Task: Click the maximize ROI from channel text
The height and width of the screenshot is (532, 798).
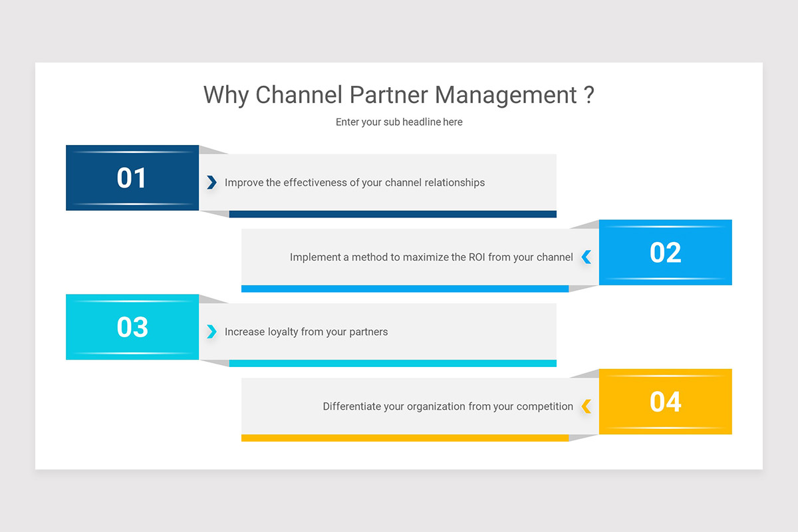Action: click(431, 257)
